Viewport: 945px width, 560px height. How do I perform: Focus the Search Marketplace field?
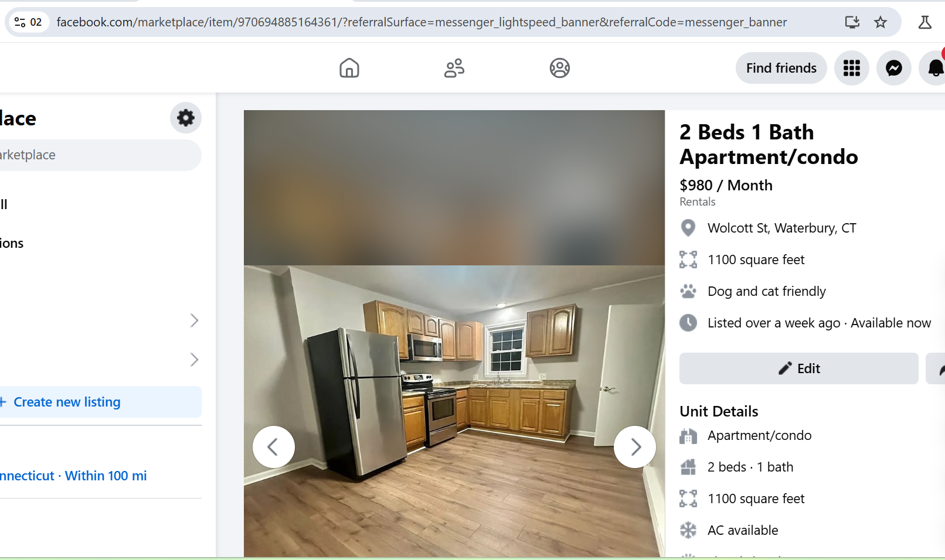100,155
